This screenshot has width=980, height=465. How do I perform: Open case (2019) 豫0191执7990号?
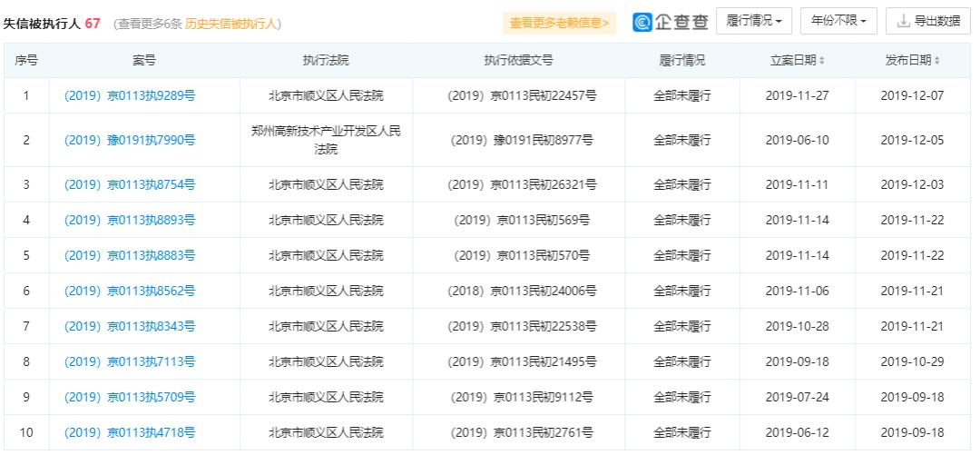point(130,140)
